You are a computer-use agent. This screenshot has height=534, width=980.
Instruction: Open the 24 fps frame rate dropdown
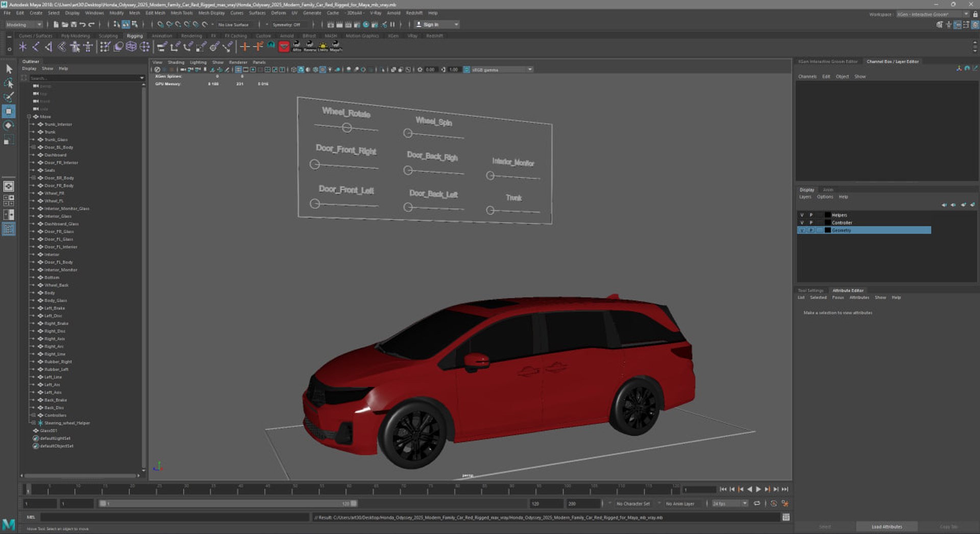coord(729,503)
